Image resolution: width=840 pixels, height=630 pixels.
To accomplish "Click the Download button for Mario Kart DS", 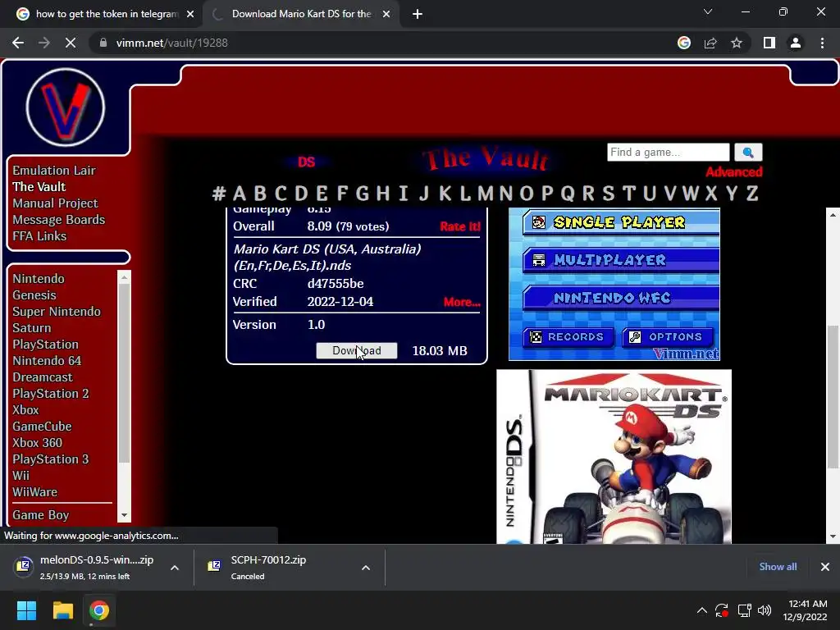I will (357, 350).
